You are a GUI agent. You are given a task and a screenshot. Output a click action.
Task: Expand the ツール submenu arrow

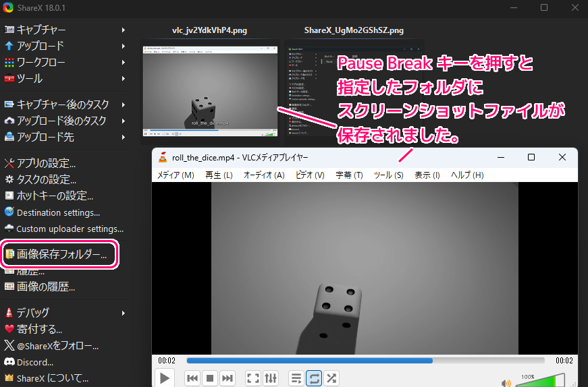(x=124, y=78)
